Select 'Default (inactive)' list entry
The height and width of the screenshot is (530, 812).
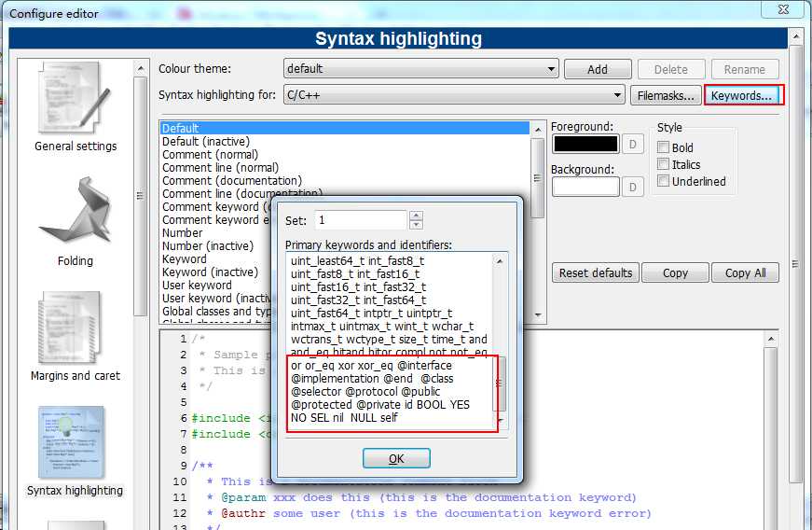tap(345, 142)
